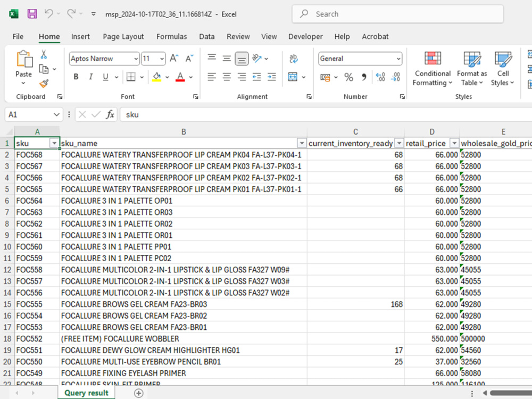Activate the Format Painter brush

tap(44, 84)
